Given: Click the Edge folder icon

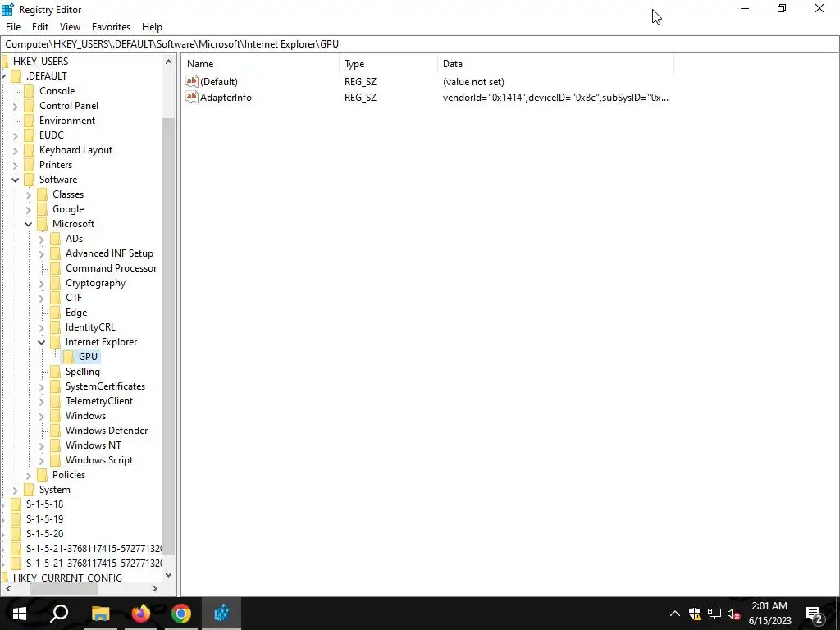Looking at the screenshot, I should pos(56,313).
